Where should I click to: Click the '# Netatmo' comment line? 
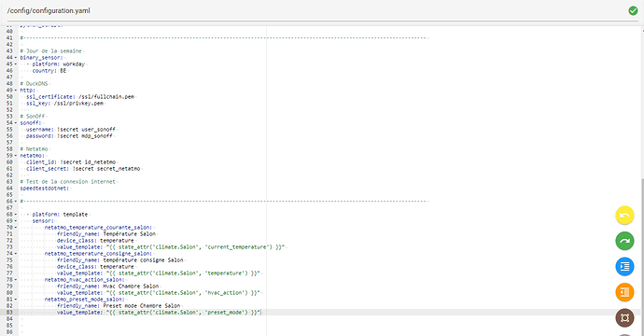(35, 149)
